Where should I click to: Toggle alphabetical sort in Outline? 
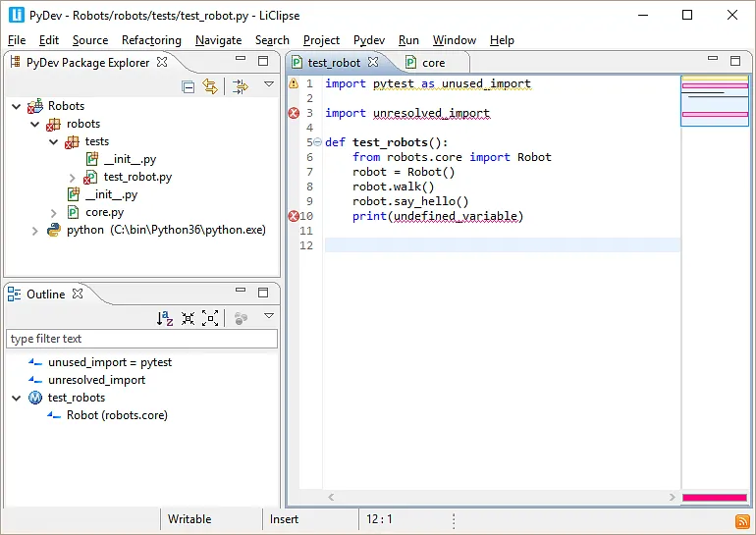(x=165, y=318)
